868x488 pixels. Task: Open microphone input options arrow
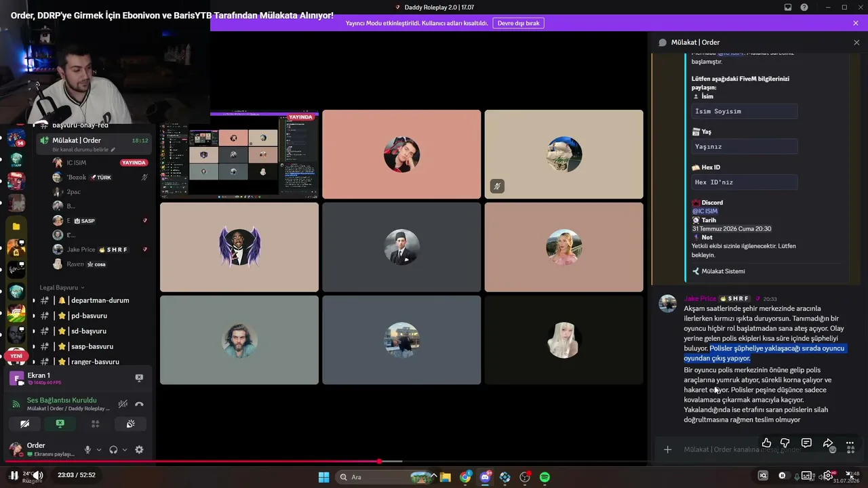coord(99,449)
